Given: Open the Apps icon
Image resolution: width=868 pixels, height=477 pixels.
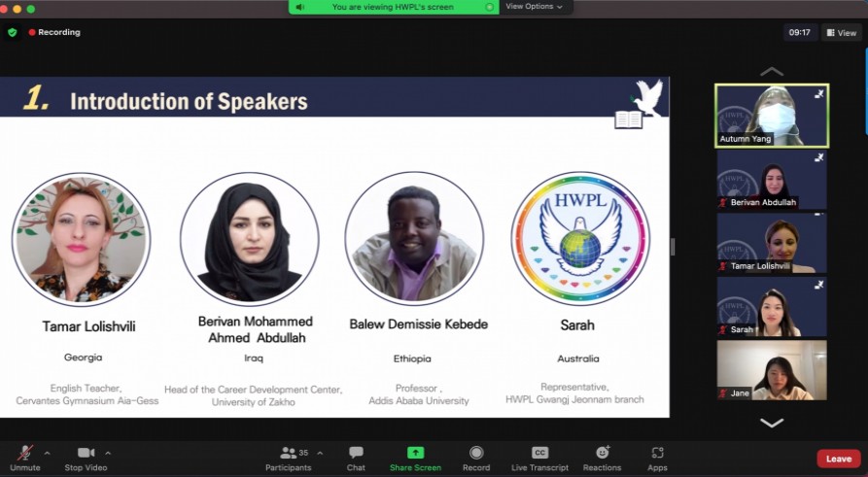Looking at the screenshot, I should pyautogui.click(x=657, y=454).
